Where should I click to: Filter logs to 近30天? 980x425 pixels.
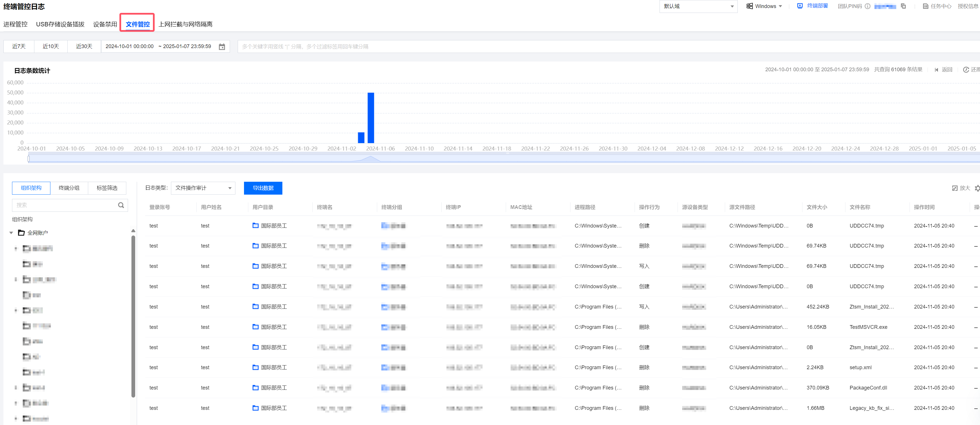pos(84,46)
